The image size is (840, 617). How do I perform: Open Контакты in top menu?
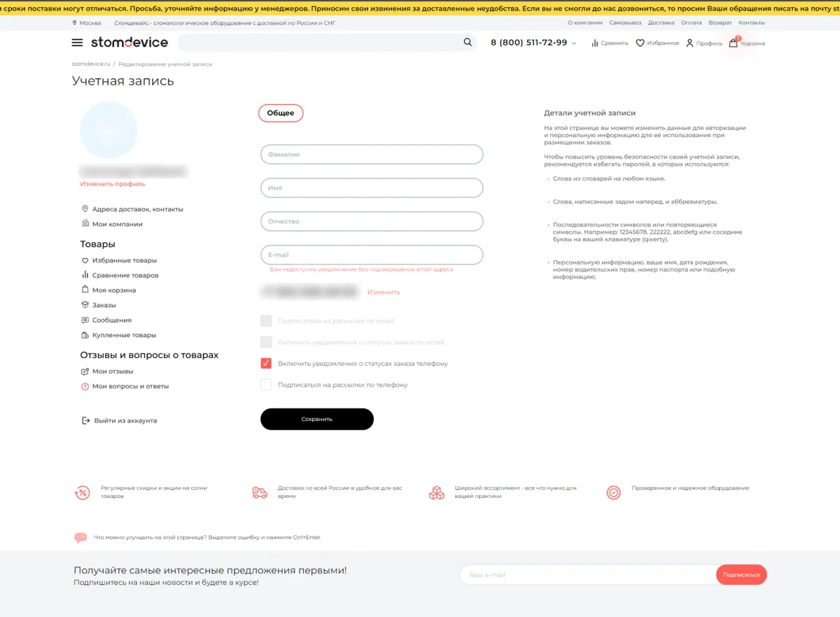click(752, 23)
